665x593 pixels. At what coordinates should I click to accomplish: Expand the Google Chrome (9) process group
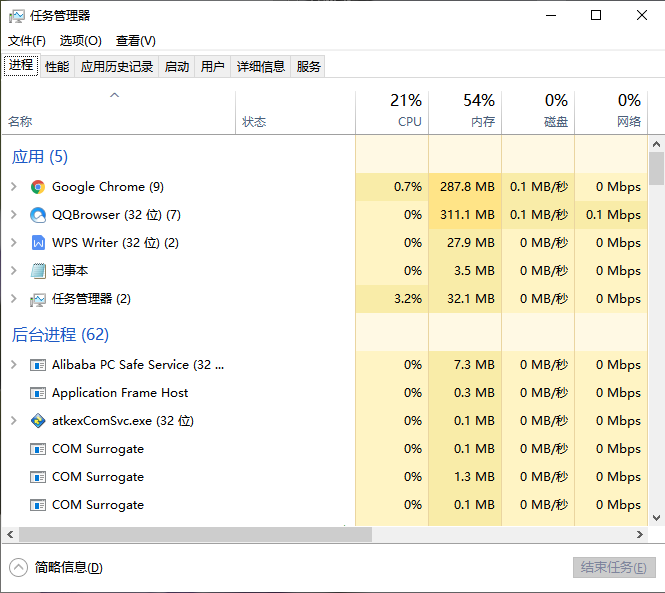[x=14, y=187]
